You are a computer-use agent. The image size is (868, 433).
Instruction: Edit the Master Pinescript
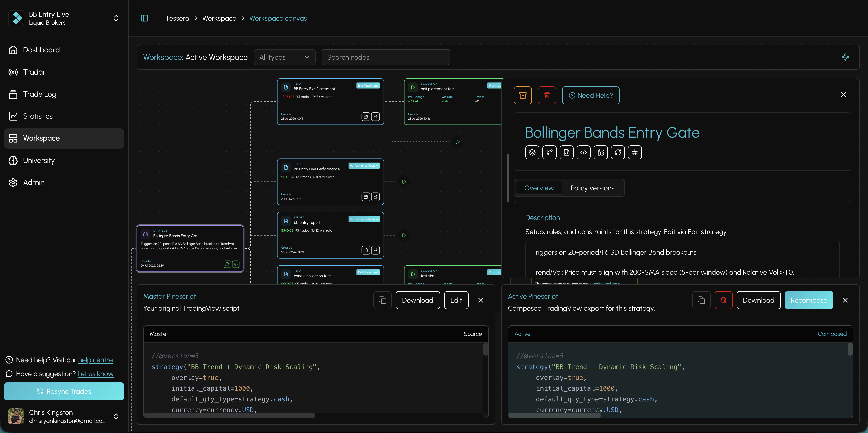point(456,300)
